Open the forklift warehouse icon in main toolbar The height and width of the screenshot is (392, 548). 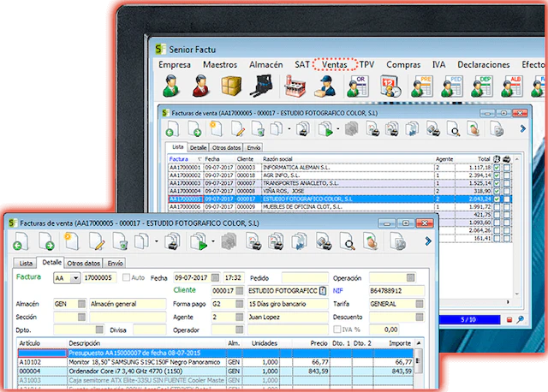pos(261,86)
